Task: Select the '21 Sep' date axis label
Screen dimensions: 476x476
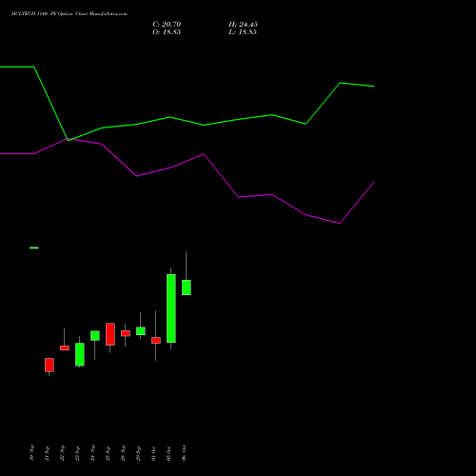Action: (47, 453)
